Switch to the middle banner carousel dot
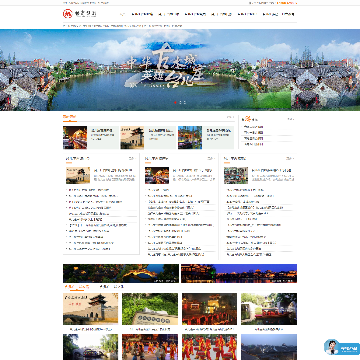This screenshot has width=360, height=360. click(x=180, y=103)
